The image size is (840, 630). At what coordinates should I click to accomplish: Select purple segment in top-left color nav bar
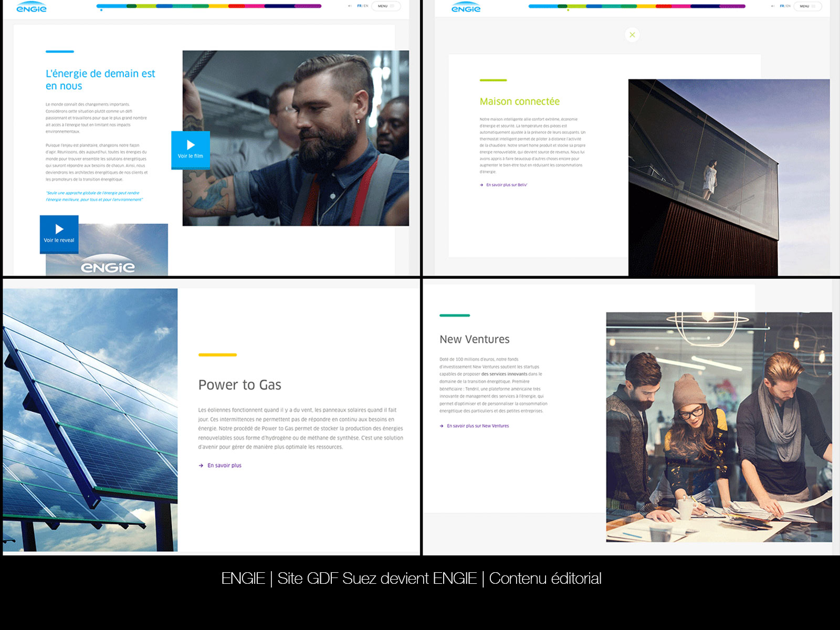point(308,6)
